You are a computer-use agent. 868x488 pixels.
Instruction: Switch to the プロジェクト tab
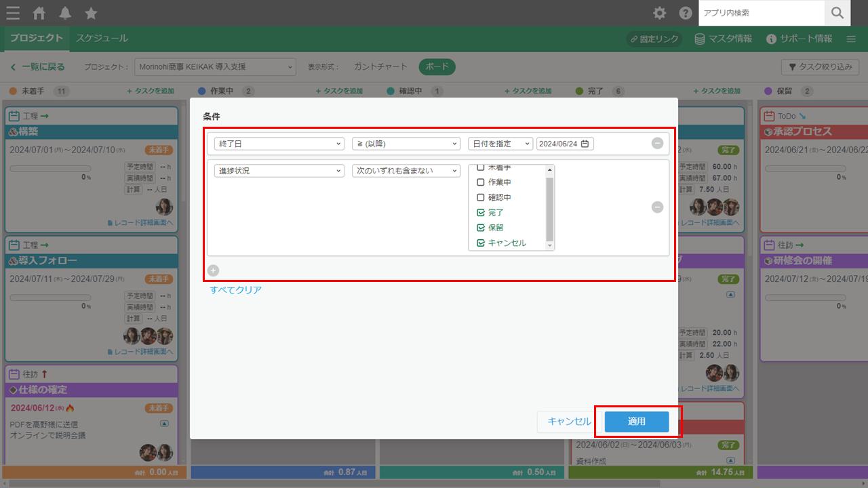click(x=37, y=39)
